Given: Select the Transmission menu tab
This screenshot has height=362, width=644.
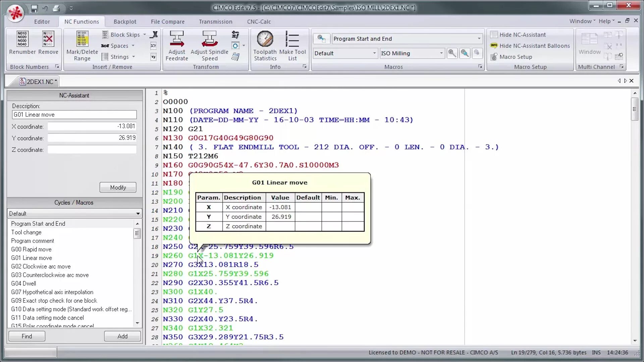Looking at the screenshot, I should (x=215, y=21).
